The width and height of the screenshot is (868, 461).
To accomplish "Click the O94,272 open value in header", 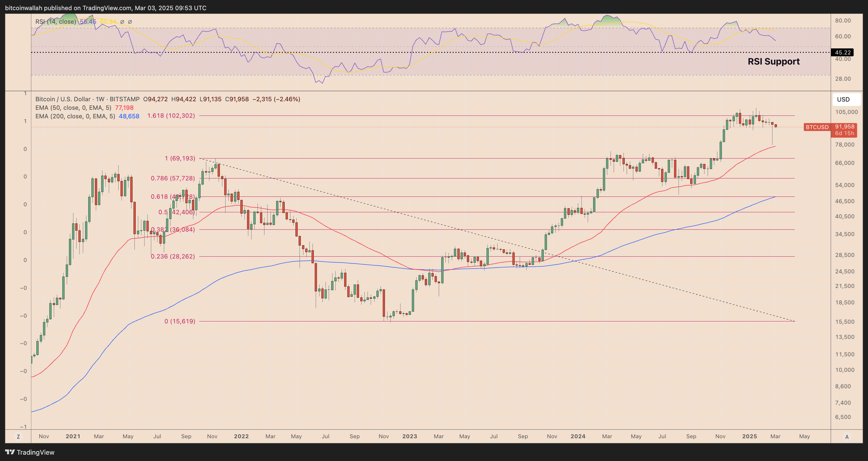I will click(155, 99).
